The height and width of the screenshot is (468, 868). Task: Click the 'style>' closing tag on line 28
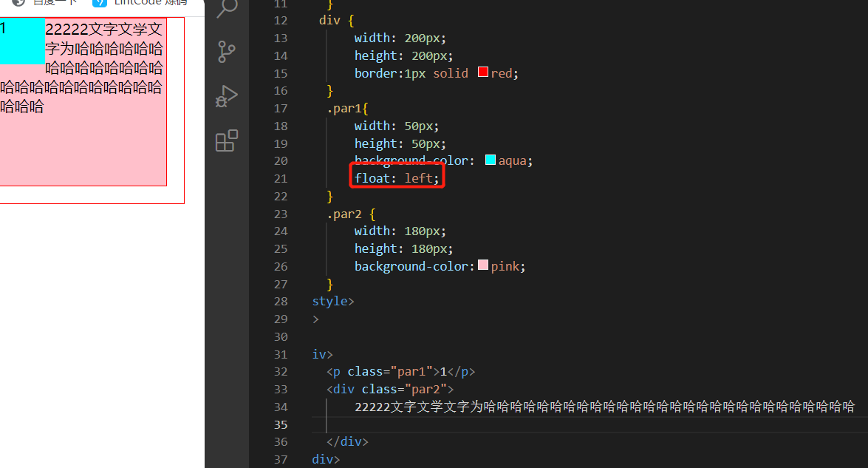pyautogui.click(x=332, y=302)
